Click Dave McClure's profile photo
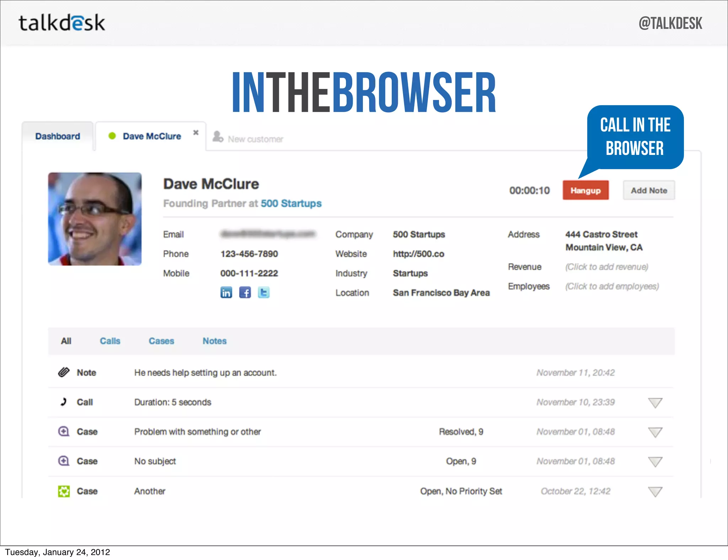 (x=95, y=219)
